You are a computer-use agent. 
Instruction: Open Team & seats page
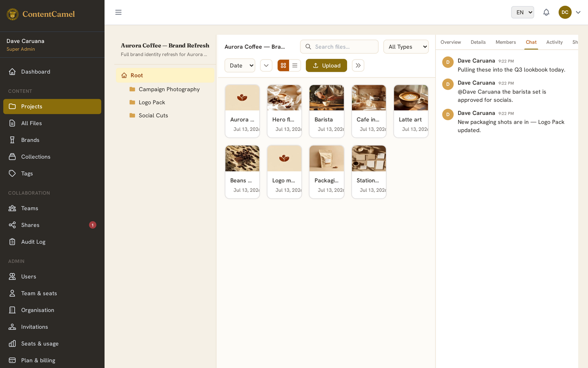click(x=52, y=293)
